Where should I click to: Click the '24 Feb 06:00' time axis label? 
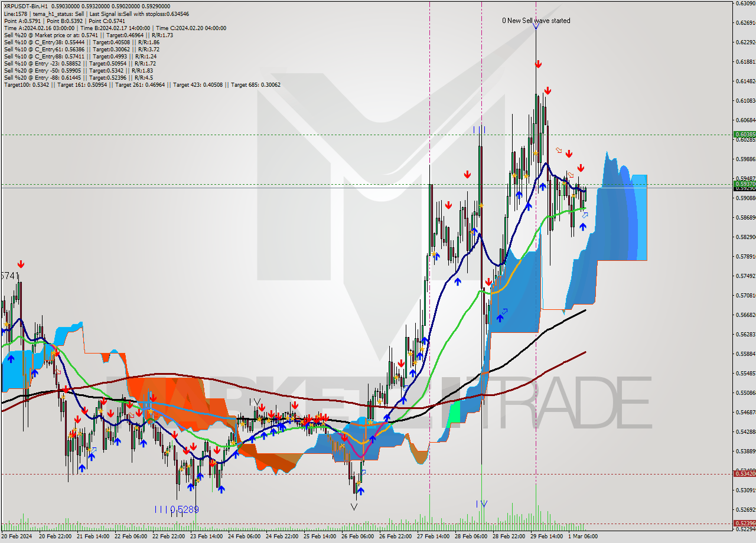[x=246, y=537]
